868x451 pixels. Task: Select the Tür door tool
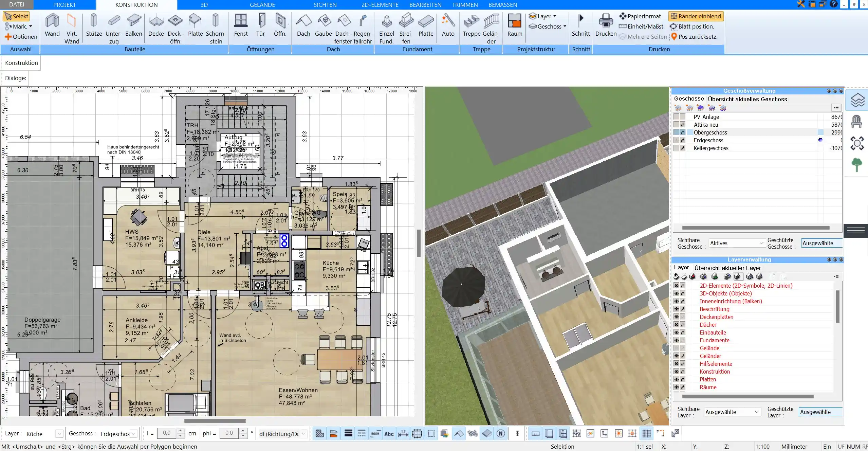click(x=260, y=25)
